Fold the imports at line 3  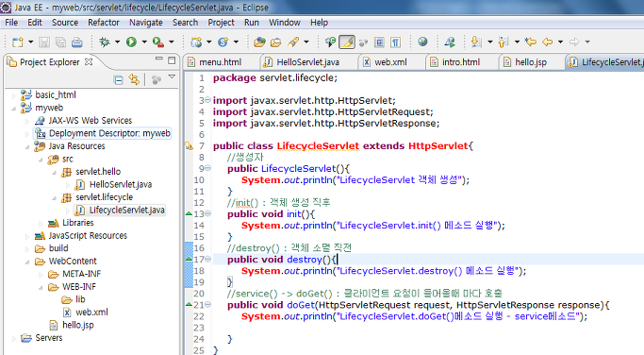[x=207, y=100]
